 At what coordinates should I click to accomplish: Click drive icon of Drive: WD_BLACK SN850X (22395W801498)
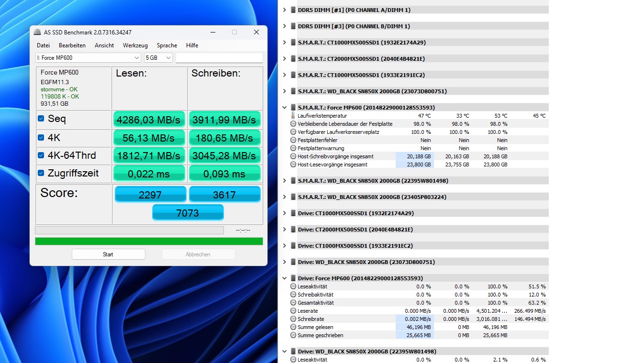tap(293, 351)
